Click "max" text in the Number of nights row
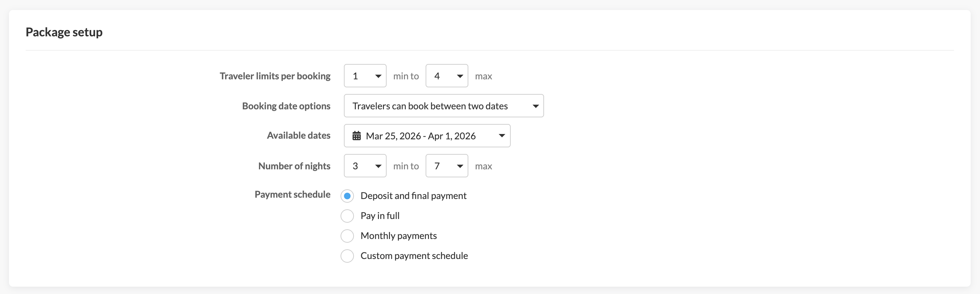This screenshot has width=980, height=294. tap(484, 166)
